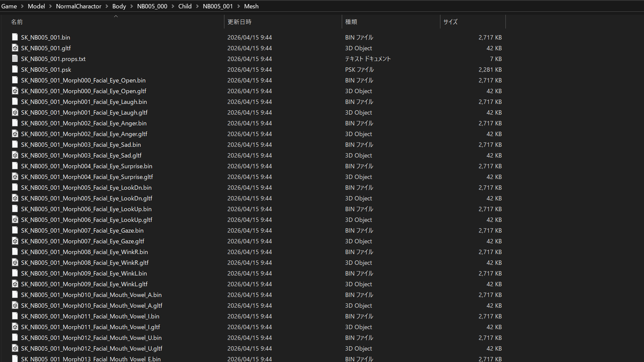Click the icon of Morph007_Facial_Eye_Gaze.bin
The image size is (644, 362).
(15, 230)
